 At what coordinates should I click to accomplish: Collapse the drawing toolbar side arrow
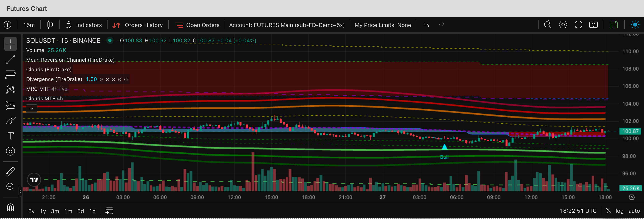tap(20, 191)
